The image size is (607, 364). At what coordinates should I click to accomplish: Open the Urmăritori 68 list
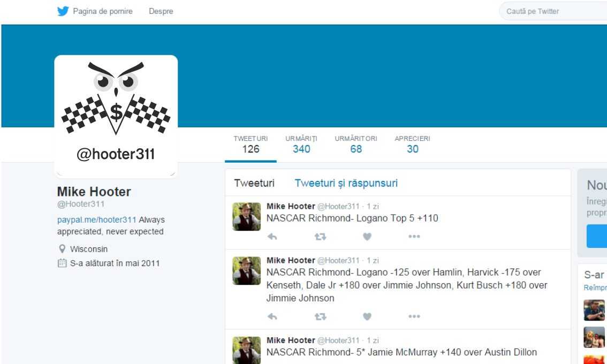(356, 145)
